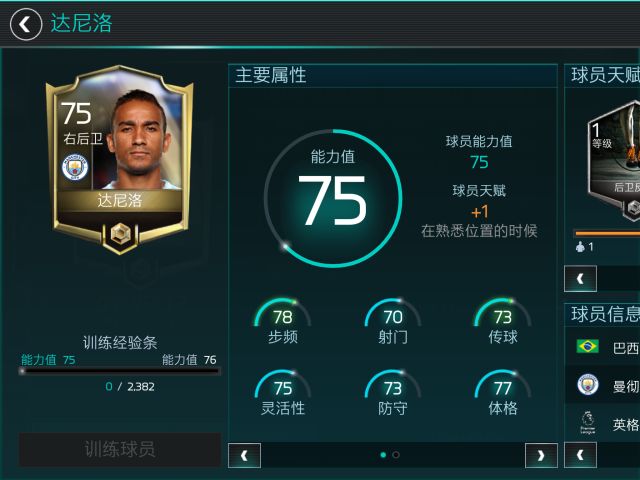Open the 球员天赋 panel header
Viewport: 640px width, 480px height.
coord(602,76)
